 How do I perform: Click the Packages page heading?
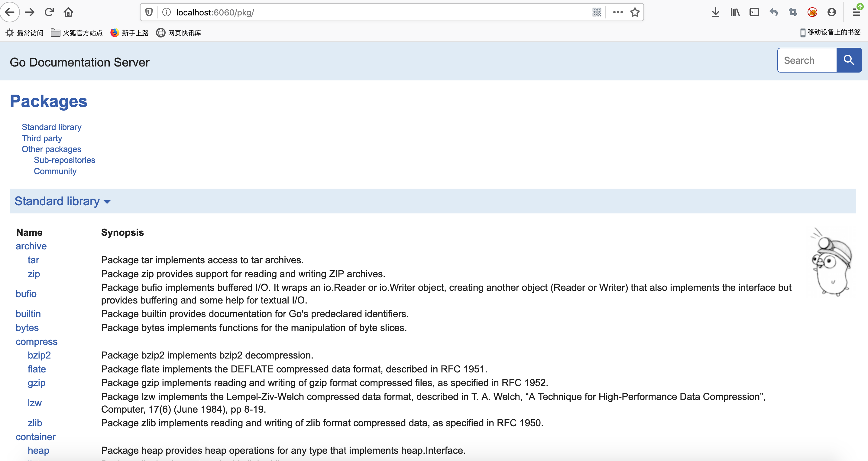49,101
